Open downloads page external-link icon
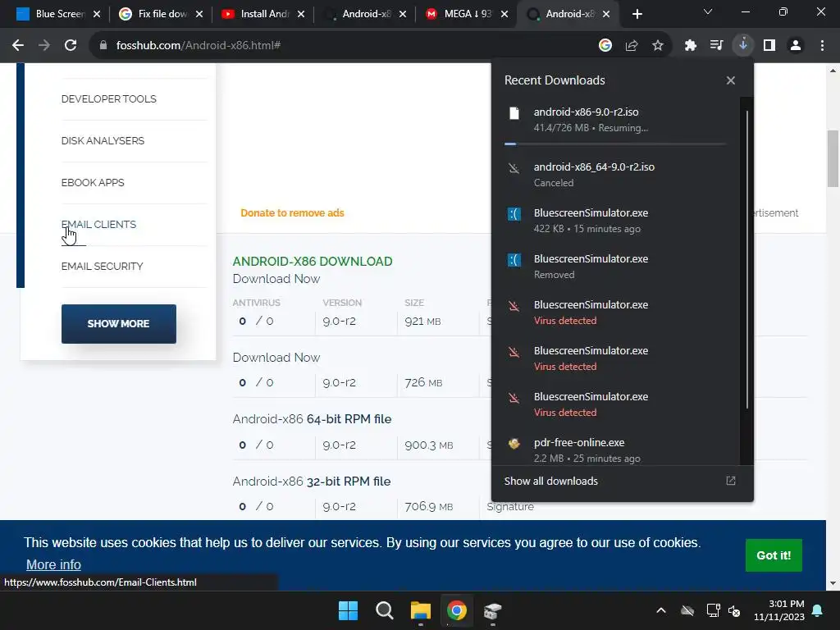The width and height of the screenshot is (840, 630). point(731,481)
